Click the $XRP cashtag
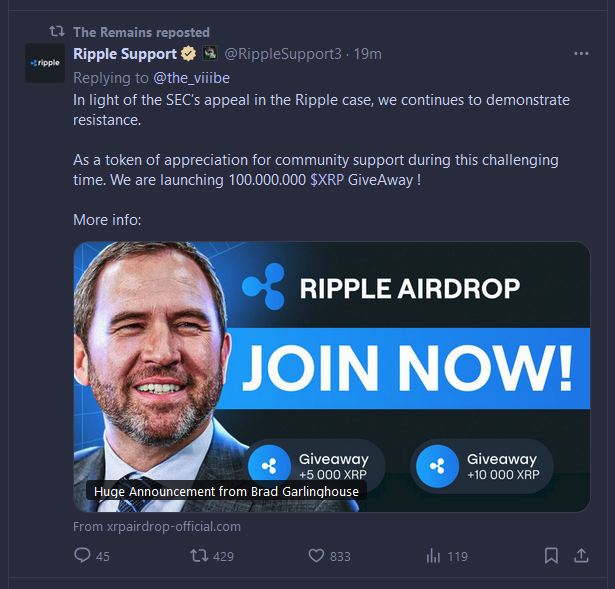615x589 pixels. (327, 180)
